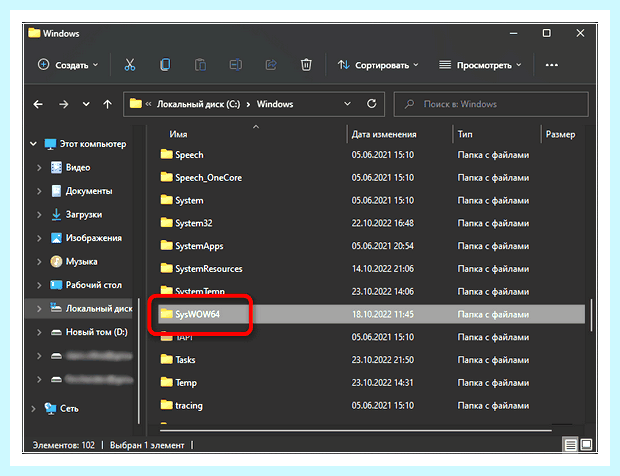Open the Создать dropdown menu

tap(68, 65)
